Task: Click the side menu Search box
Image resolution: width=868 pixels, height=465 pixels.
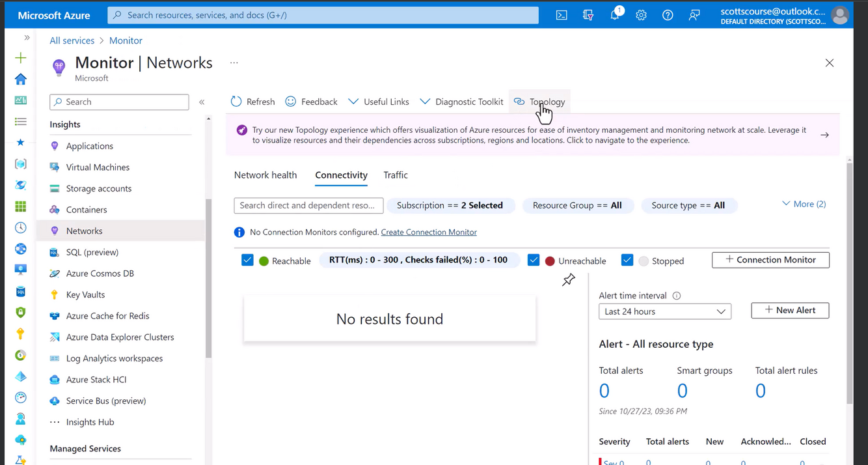Action: click(119, 102)
